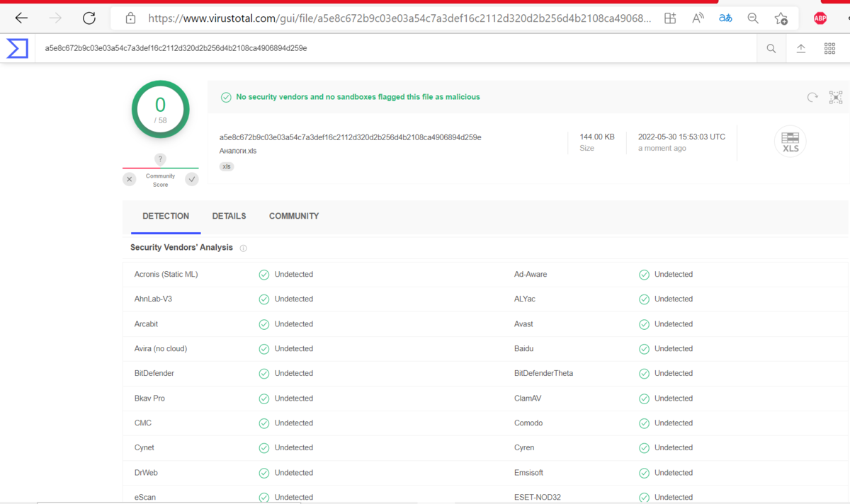Vote harmless with the checkmark button
This screenshot has width=850, height=504.
192,179
